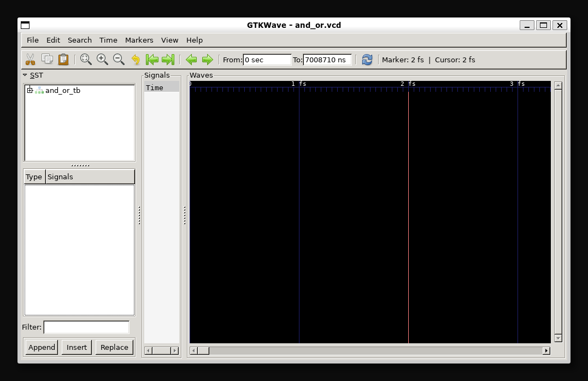Click the Cut toolbar icon
The image size is (588, 381).
click(31, 59)
